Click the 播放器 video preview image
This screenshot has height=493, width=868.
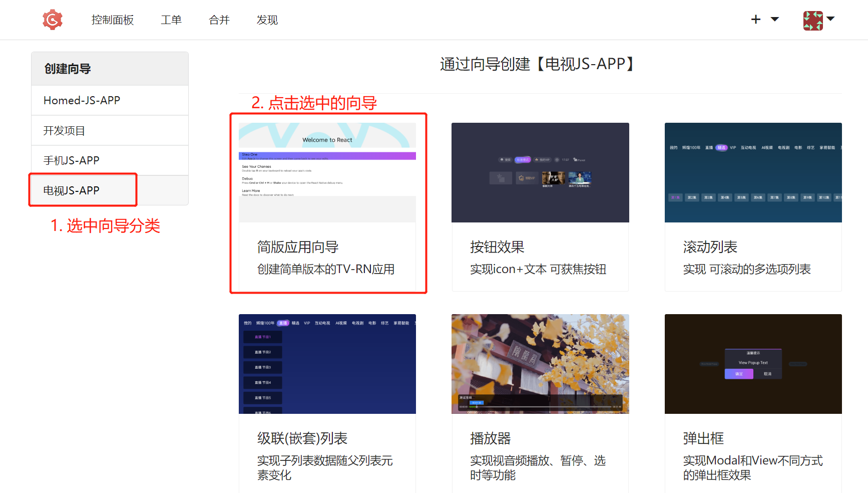540,364
